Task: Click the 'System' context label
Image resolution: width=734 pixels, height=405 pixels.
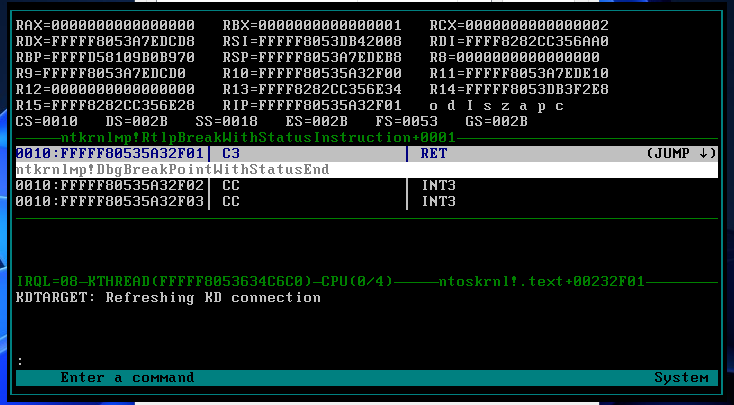Action: (x=681, y=377)
